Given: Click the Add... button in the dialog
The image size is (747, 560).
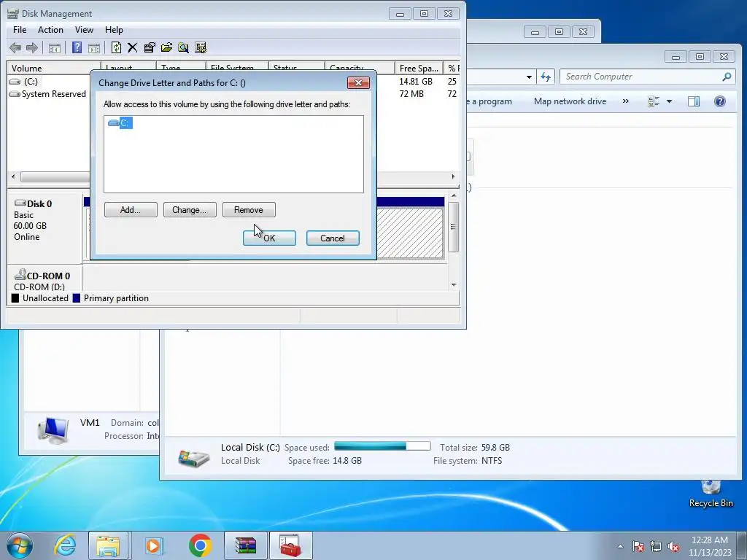Looking at the screenshot, I should click(x=131, y=210).
